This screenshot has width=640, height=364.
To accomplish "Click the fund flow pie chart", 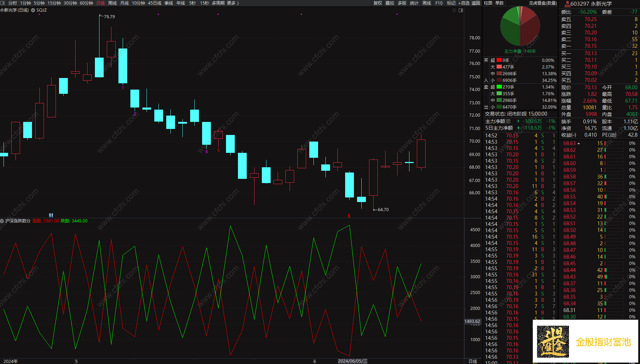I will pyautogui.click(x=520, y=26).
